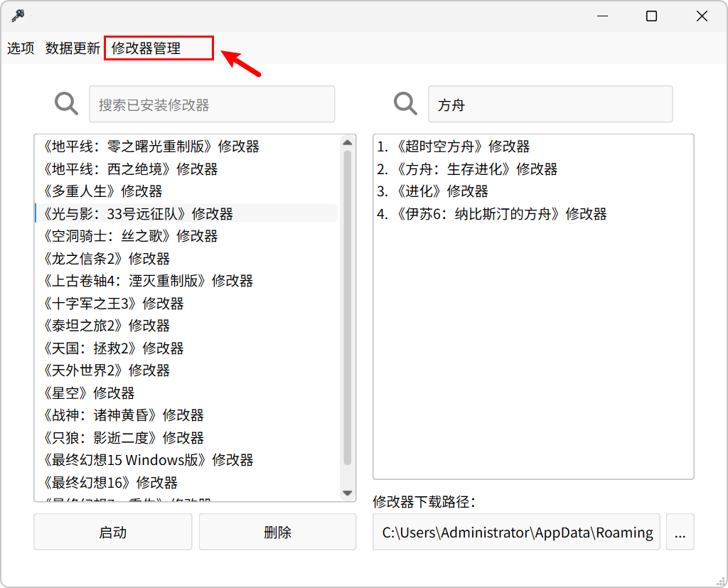
Task: Focus the 搜索已安装修改器 search field
Action: click(x=212, y=104)
